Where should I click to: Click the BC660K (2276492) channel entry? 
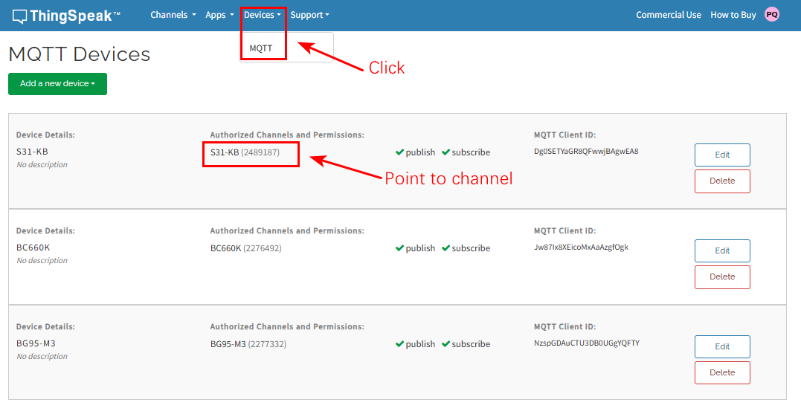coord(246,248)
